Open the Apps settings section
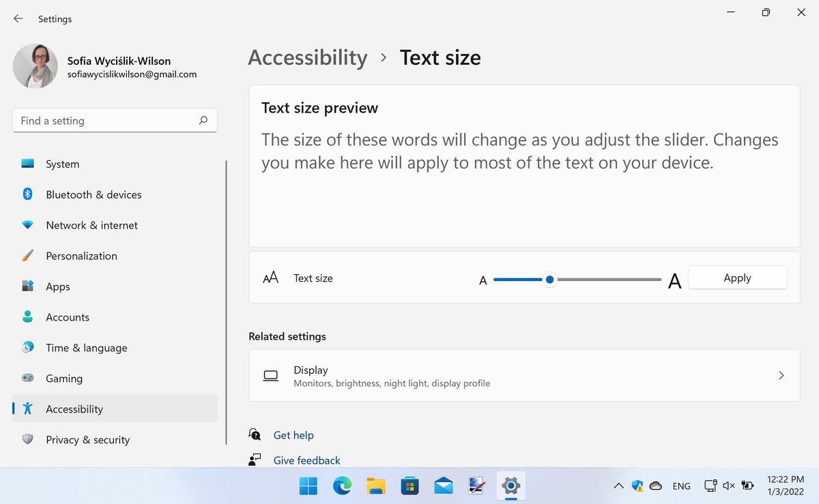 [58, 286]
